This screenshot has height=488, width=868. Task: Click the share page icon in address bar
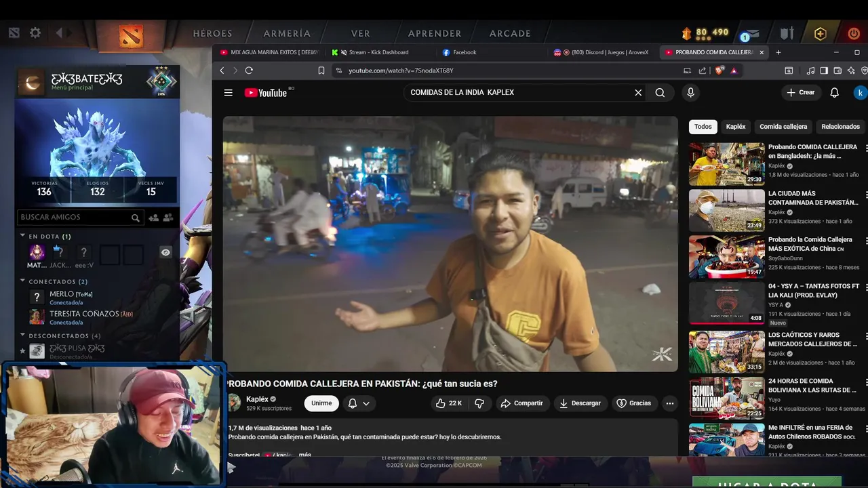pos(703,70)
